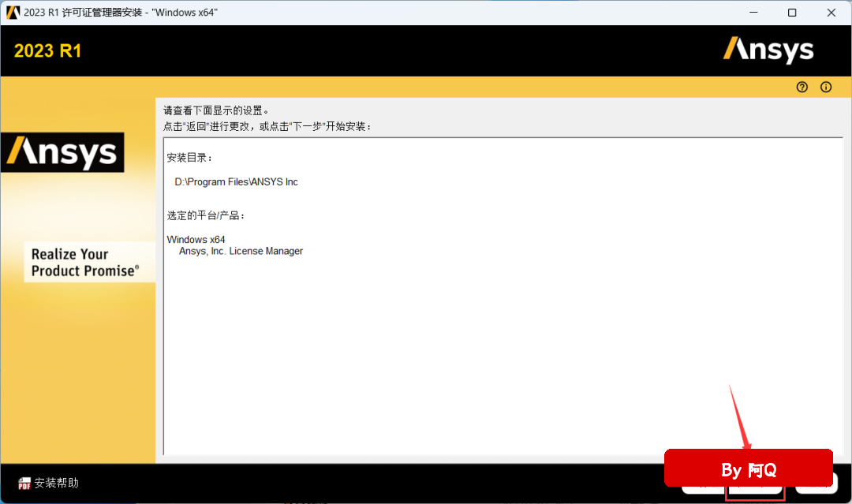Click the Ansys app icon in title bar

click(13, 13)
